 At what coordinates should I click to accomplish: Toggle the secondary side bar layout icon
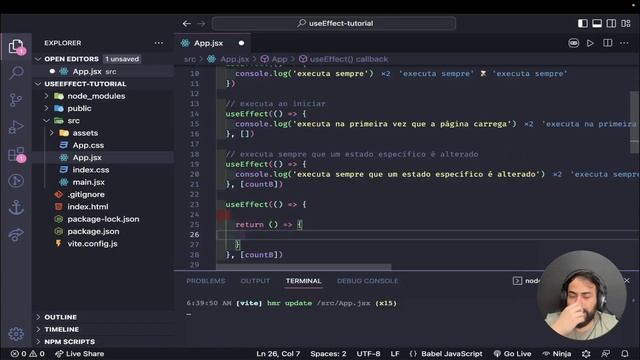point(611,23)
